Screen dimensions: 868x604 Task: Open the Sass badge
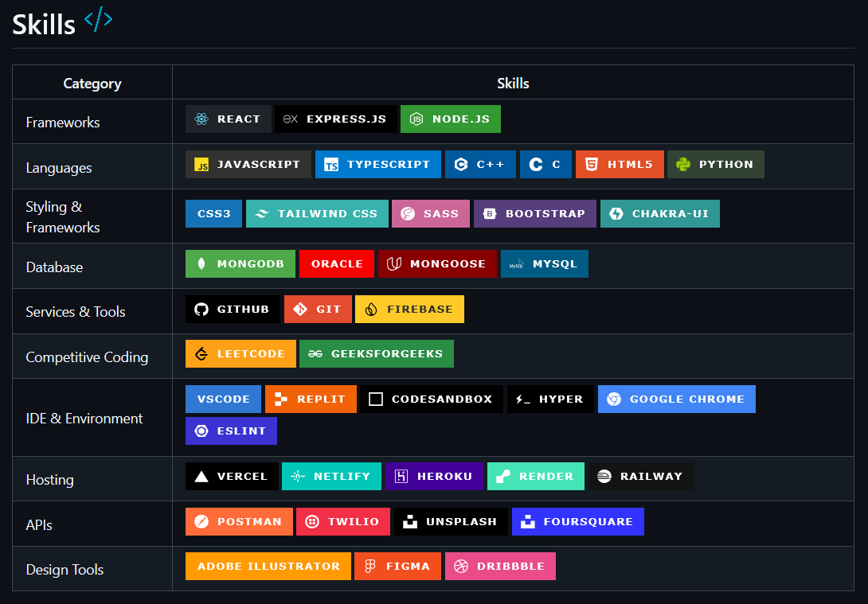point(431,213)
